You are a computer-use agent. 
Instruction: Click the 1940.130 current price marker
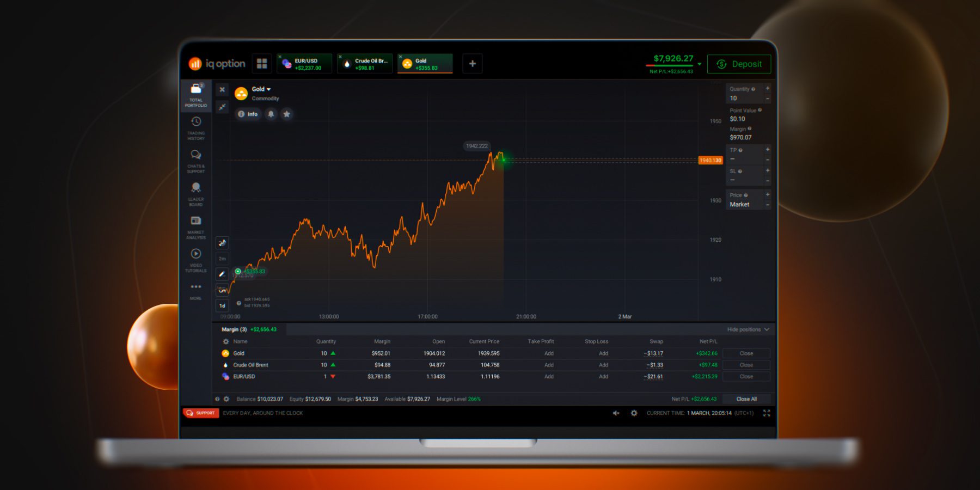(x=710, y=160)
